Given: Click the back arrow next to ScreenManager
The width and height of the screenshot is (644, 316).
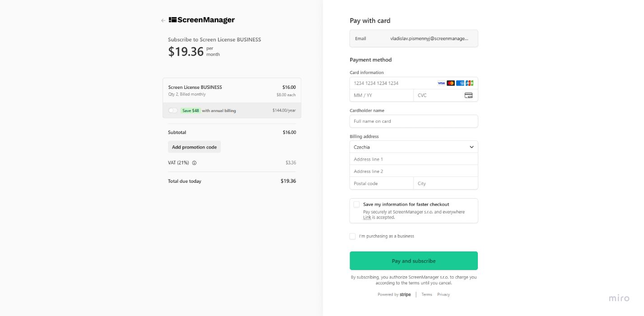Looking at the screenshot, I should (x=163, y=20).
